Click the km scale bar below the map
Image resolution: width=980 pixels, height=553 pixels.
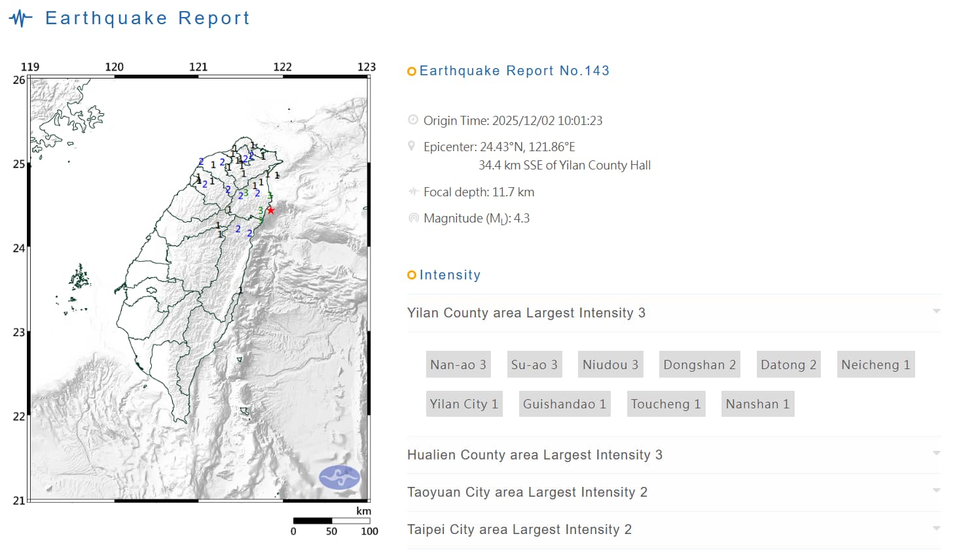point(331,521)
